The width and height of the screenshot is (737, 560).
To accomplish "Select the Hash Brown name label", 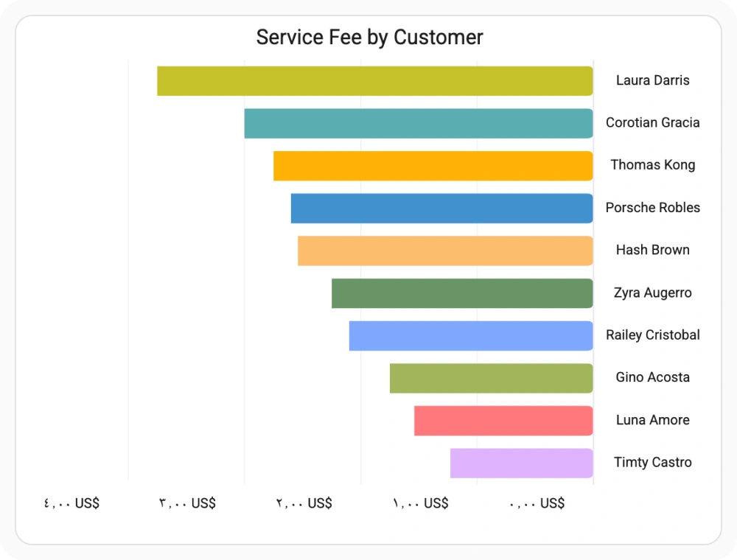I will 653,250.
